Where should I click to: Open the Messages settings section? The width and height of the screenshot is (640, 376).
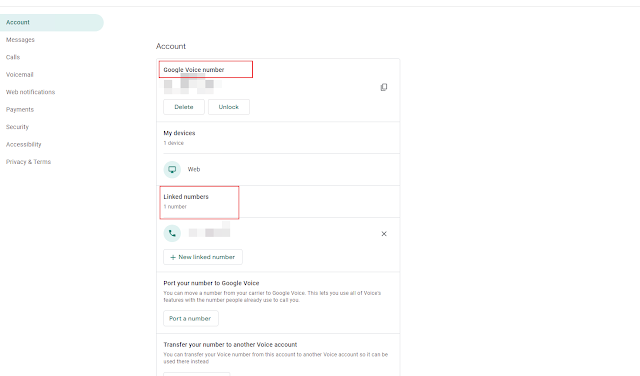coord(20,40)
